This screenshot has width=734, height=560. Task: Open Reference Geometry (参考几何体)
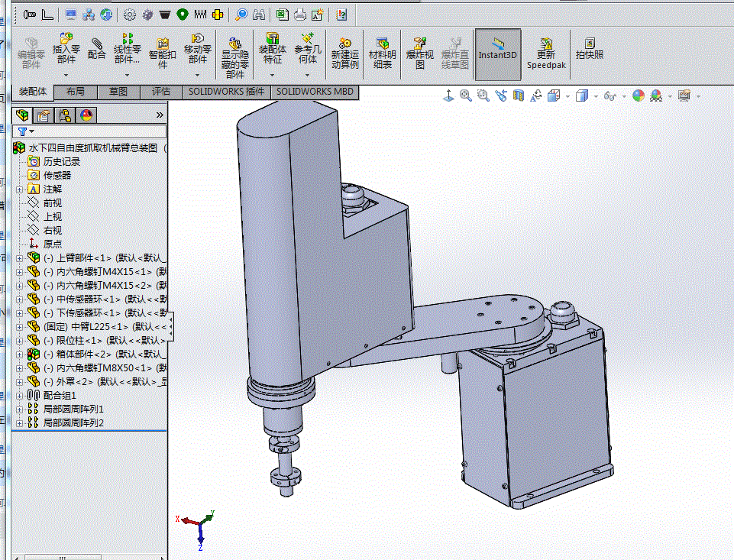tap(308, 48)
